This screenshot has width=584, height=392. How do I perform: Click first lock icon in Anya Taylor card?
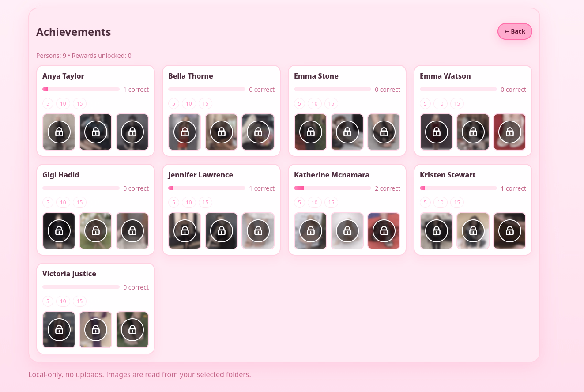(x=59, y=132)
